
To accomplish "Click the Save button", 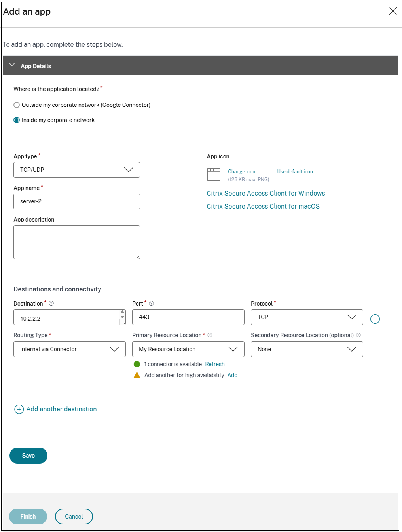I will (28, 456).
